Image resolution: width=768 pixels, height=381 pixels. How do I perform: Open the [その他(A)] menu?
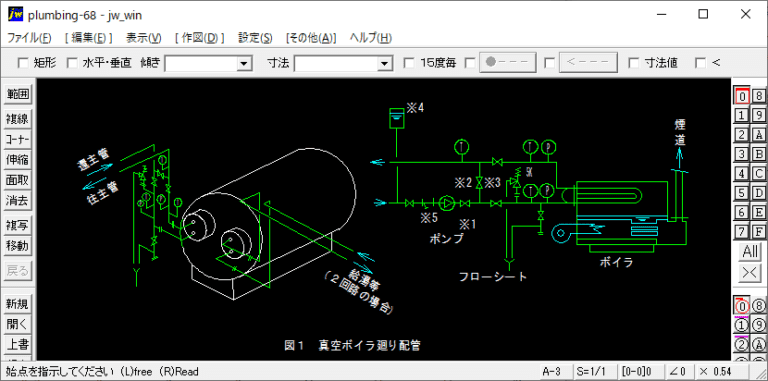(x=311, y=38)
